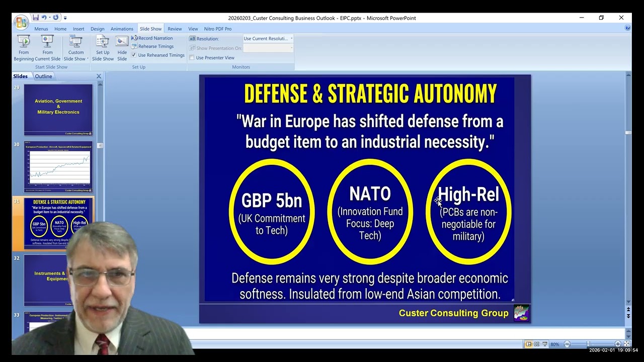Switch to the Design tab
The height and width of the screenshot is (362, 644).
pos(98,29)
